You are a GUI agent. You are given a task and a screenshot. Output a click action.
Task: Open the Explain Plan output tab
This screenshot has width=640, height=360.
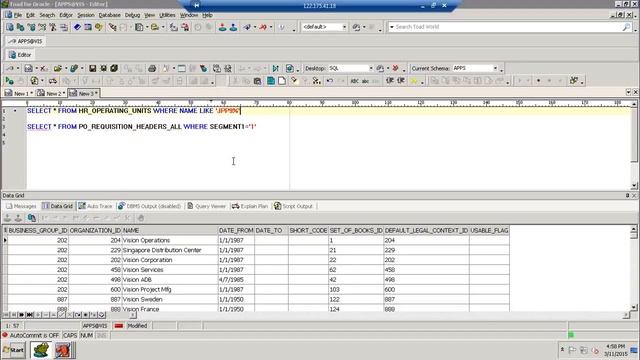point(250,206)
